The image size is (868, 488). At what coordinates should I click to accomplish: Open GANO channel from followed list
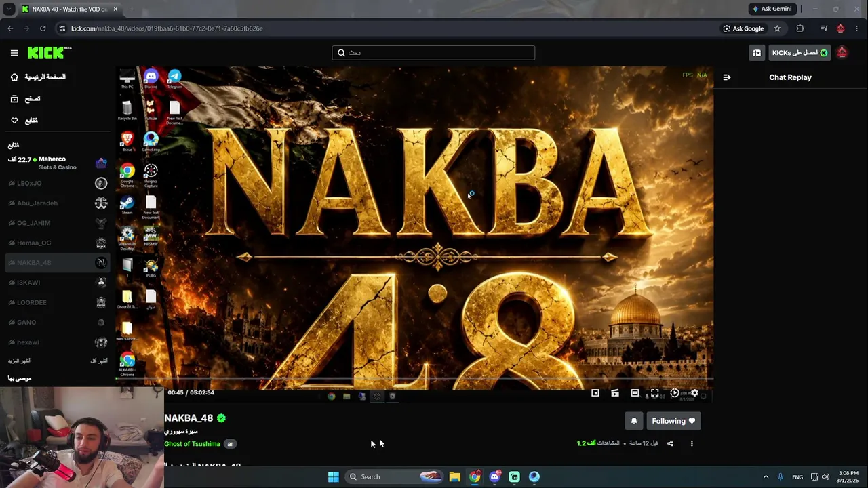[57, 322]
